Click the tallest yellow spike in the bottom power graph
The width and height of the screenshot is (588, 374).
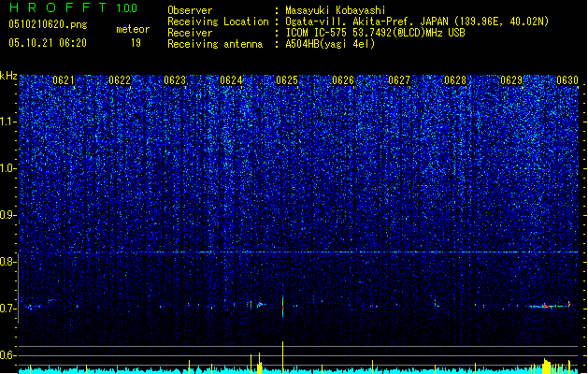(x=282, y=356)
